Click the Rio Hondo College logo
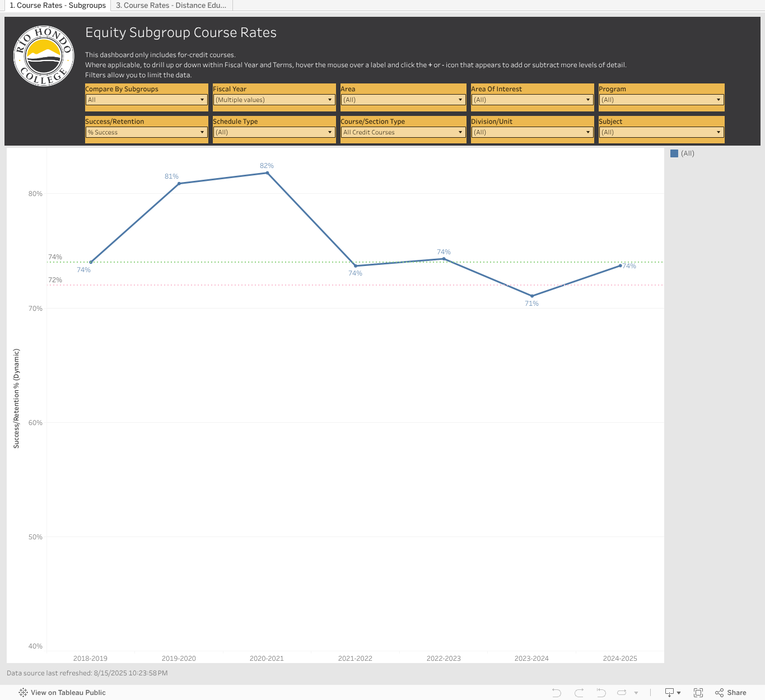Image resolution: width=765 pixels, height=700 pixels. [44, 56]
